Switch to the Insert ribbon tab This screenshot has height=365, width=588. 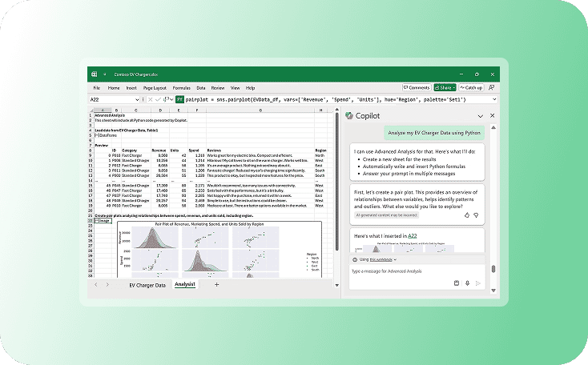point(131,88)
